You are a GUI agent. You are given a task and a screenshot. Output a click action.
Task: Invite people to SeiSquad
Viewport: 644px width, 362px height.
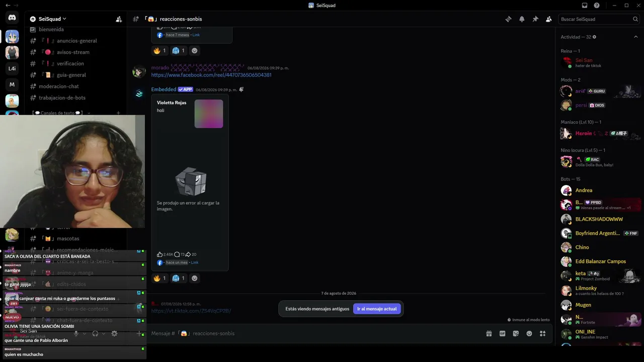[x=119, y=19]
